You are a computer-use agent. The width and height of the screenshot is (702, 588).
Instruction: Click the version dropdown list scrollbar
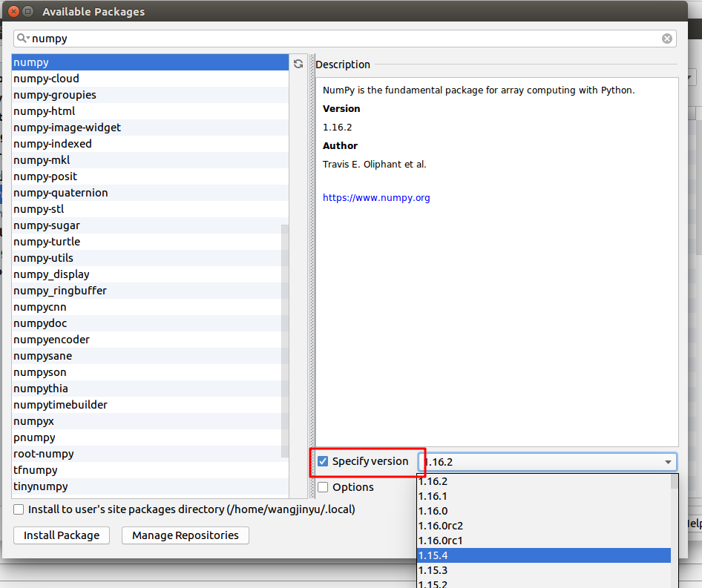(x=675, y=482)
